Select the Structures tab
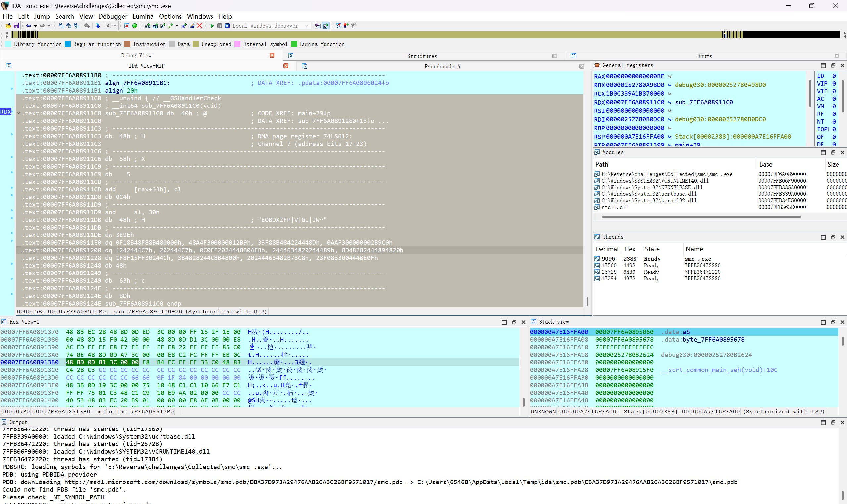This screenshot has height=504, width=847. pyautogui.click(x=422, y=56)
